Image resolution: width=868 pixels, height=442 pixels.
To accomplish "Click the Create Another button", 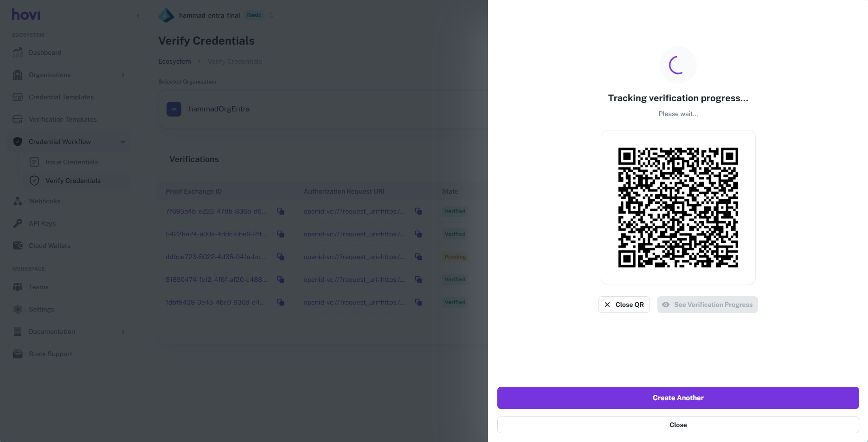I will tap(678, 398).
